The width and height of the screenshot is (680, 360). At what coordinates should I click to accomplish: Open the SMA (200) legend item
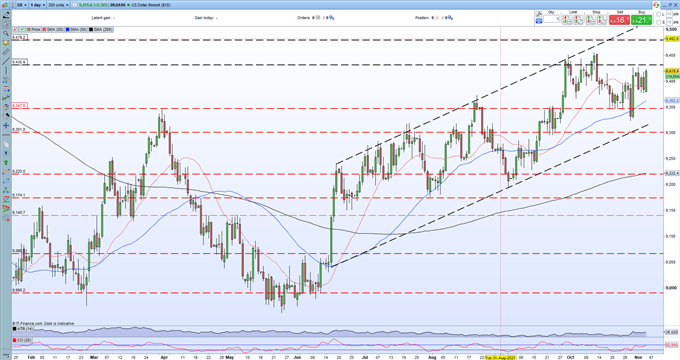(100, 29)
